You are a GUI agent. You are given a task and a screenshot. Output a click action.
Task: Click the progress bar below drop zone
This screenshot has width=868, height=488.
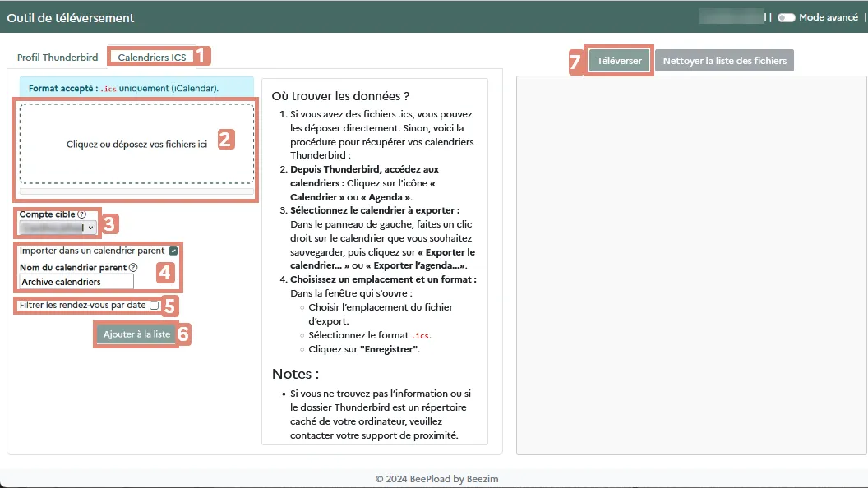pos(136,191)
